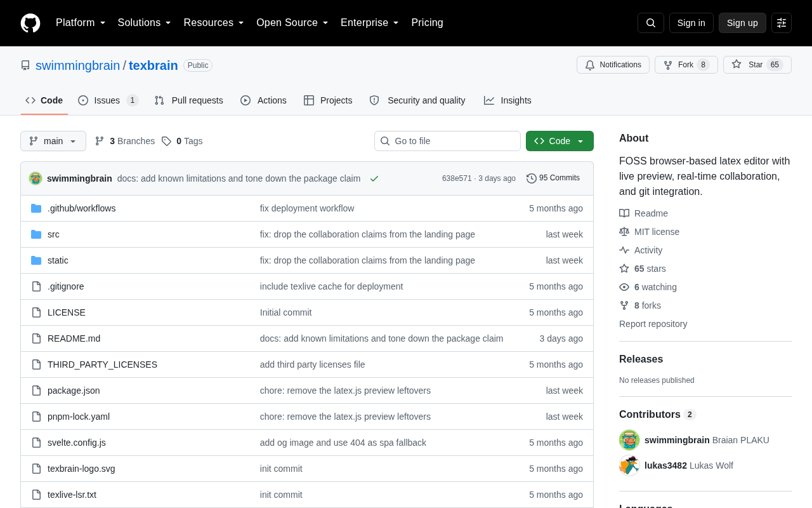Switch to the Pull requests tab

click(x=189, y=100)
